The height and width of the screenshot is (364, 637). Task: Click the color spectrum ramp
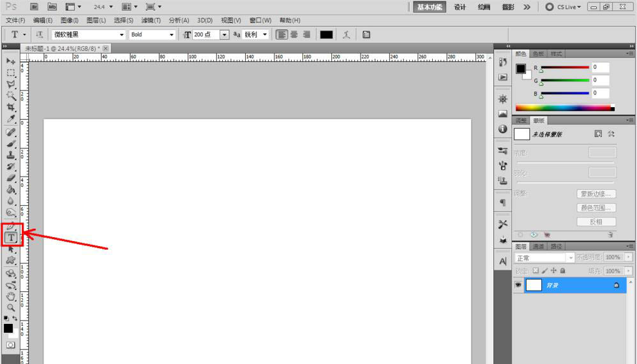tap(565, 108)
